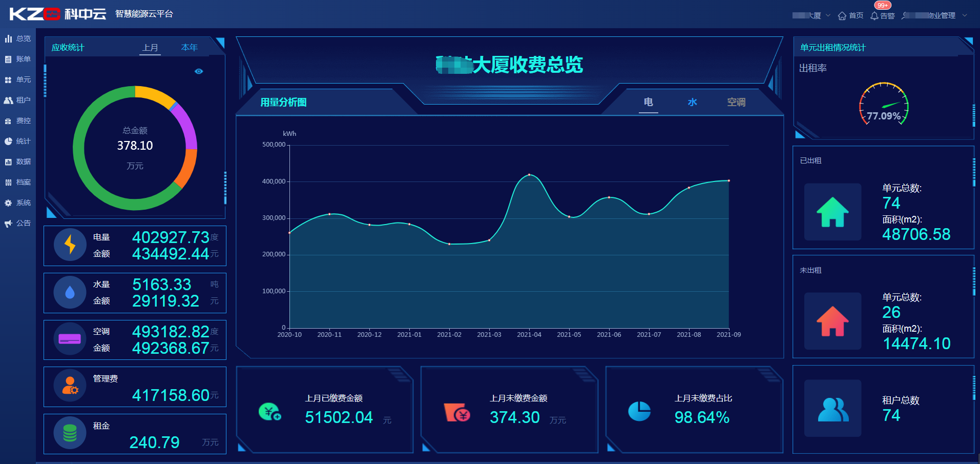Viewport: 980px width, 464px height.
Task: Click the red 上月未缴费金额 wallet icon
Action: click(457, 413)
